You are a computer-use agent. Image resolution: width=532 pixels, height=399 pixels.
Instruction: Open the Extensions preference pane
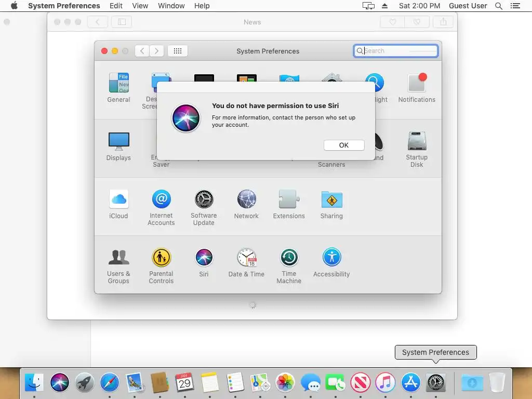(289, 204)
